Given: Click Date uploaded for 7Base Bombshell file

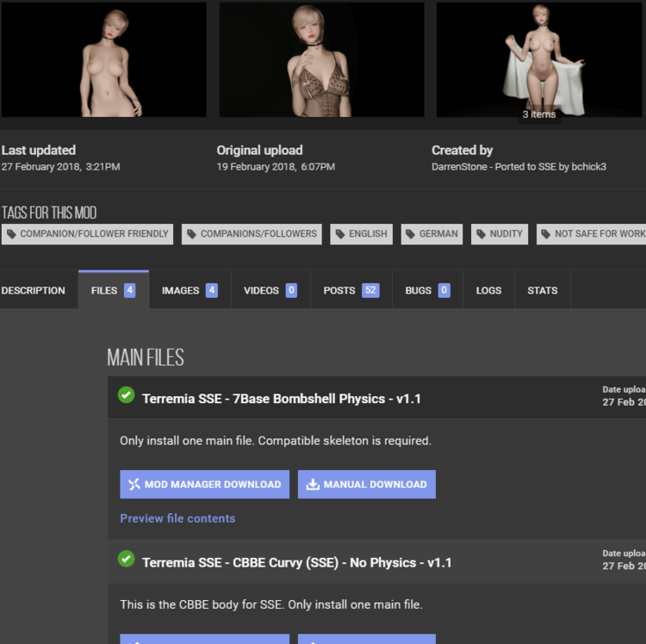Looking at the screenshot, I should [x=624, y=396].
